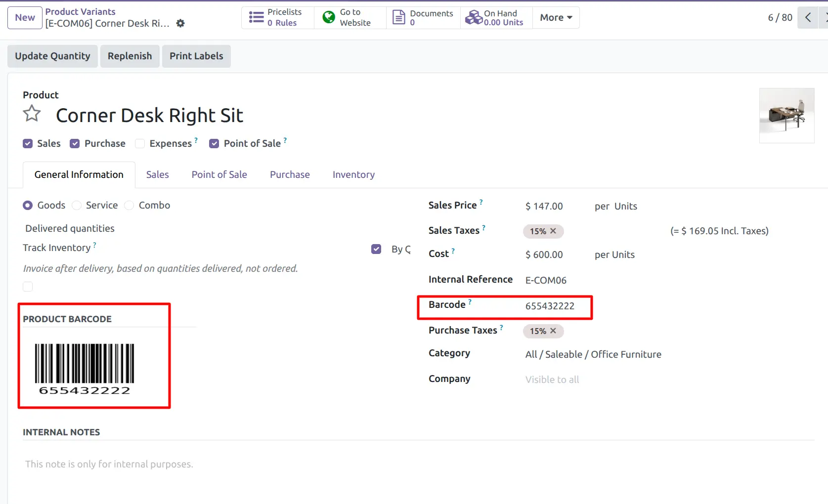The image size is (828, 504).
Task: Edit the Internal Reference field E-COM06
Action: [546, 280]
